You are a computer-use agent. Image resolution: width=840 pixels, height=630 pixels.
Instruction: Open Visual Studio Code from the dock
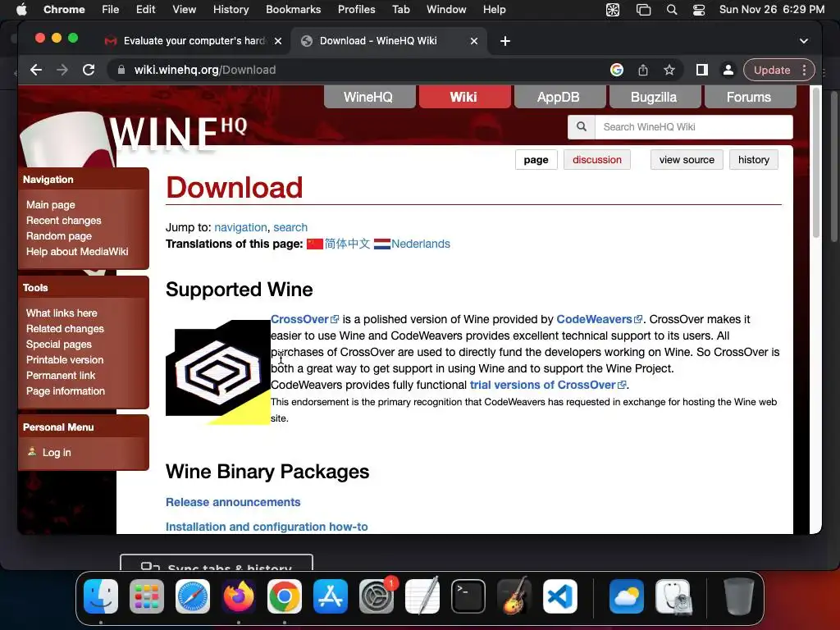tap(559, 596)
